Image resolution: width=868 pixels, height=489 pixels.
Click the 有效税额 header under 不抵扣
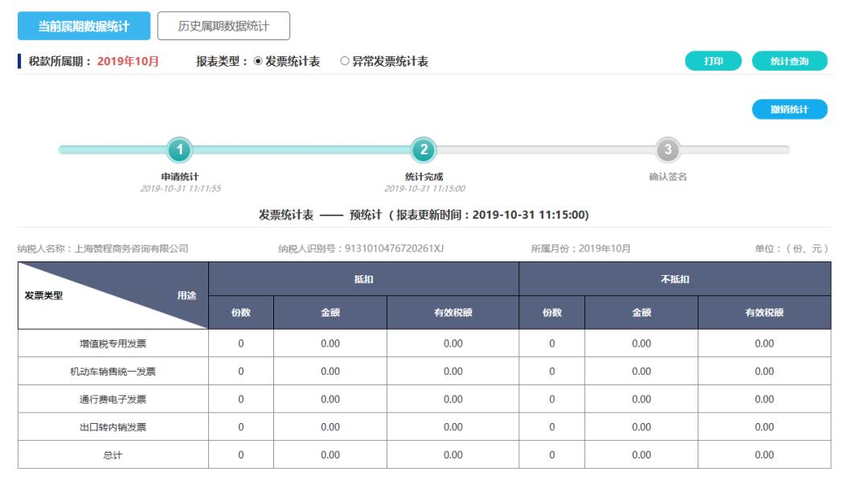765,312
